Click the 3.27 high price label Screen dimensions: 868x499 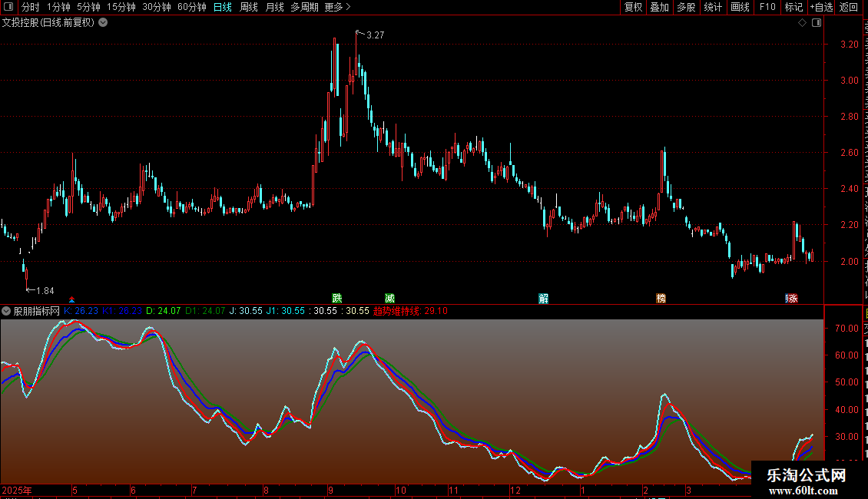pos(376,35)
